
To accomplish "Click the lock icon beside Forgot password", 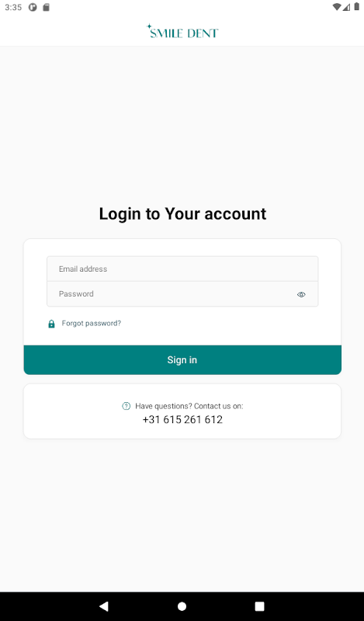I will tap(51, 324).
